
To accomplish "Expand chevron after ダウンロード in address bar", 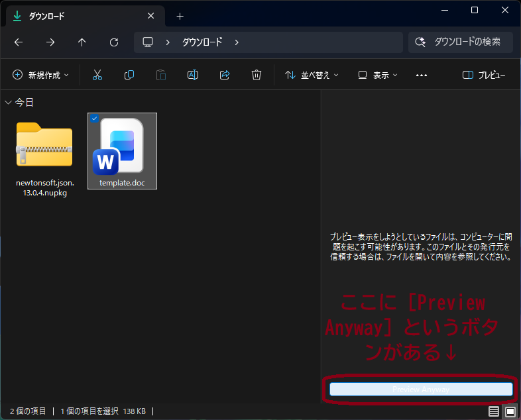I will pyautogui.click(x=237, y=42).
